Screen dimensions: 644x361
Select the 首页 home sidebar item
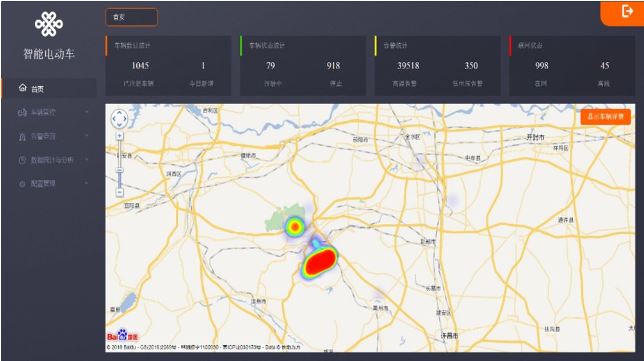tap(49, 88)
